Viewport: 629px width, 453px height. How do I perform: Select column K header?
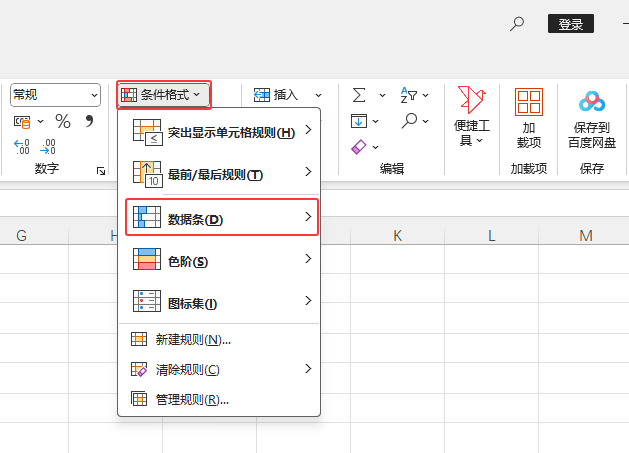(x=397, y=236)
